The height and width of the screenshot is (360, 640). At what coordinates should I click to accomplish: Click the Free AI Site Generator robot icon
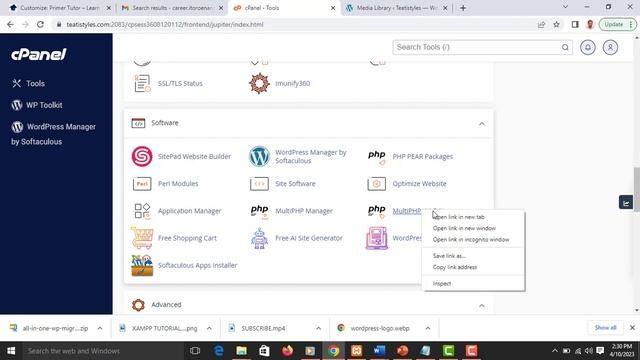[x=260, y=238]
